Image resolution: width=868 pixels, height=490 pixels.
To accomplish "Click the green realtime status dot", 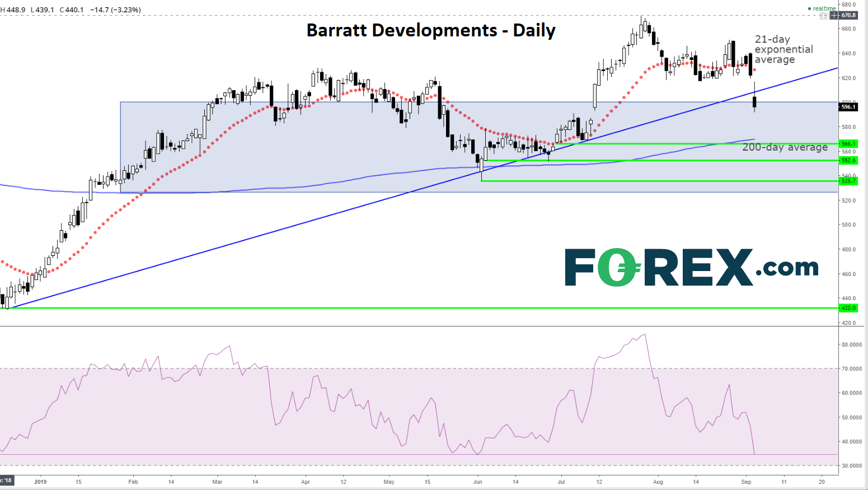I will [809, 8].
